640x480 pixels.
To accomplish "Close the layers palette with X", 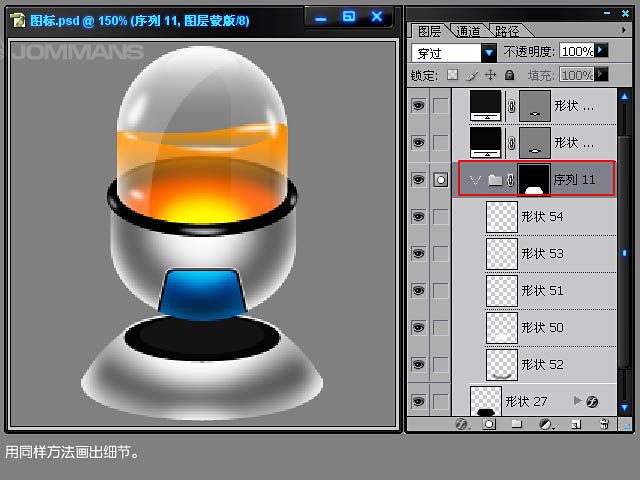I will (x=625, y=13).
